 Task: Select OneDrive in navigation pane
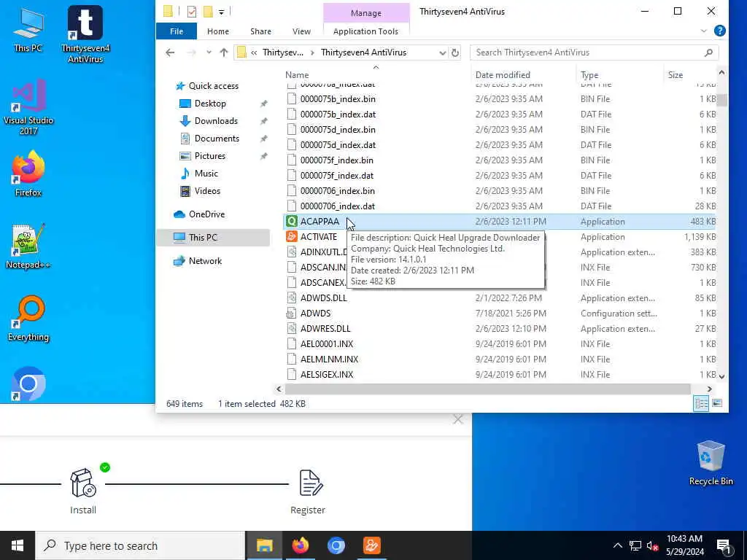click(206, 214)
